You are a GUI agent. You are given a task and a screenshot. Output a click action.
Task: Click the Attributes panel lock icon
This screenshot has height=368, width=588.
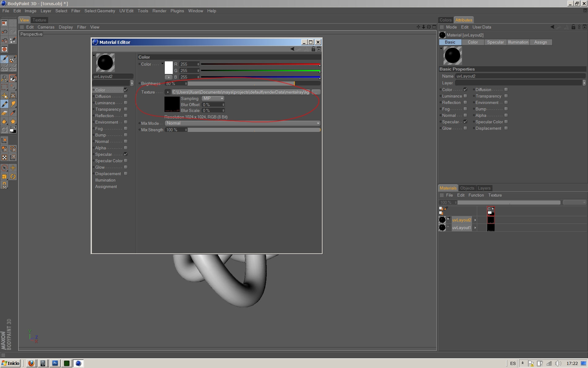coord(573,27)
